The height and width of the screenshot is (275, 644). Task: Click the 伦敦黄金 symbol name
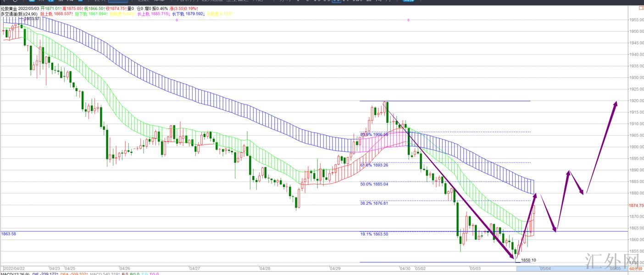click(x=9, y=9)
